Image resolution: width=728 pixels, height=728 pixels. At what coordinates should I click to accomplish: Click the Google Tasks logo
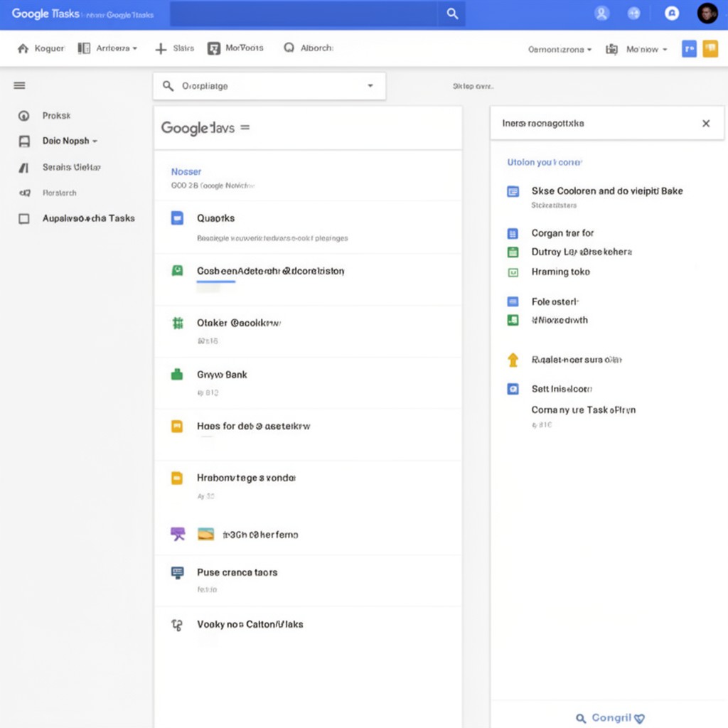pyautogui.click(x=45, y=14)
